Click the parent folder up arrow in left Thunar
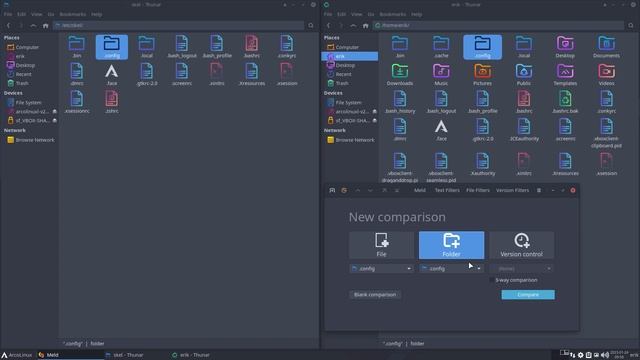The width and height of the screenshot is (640, 360). tap(33, 25)
